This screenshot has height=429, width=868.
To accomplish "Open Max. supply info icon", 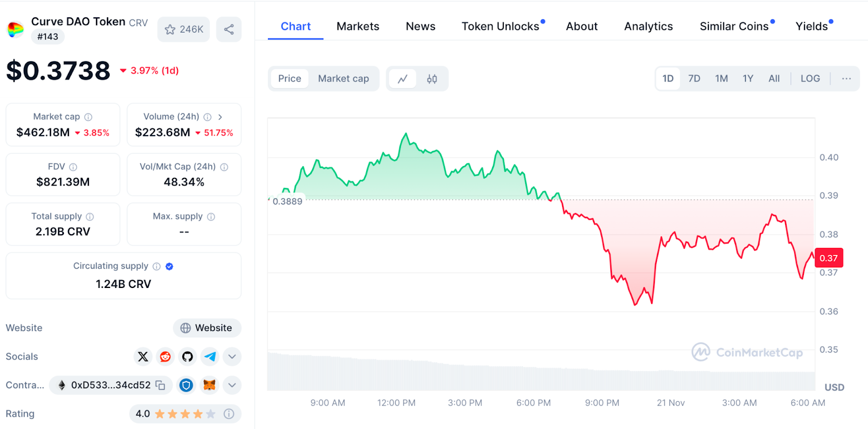I will tap(211, 217).
